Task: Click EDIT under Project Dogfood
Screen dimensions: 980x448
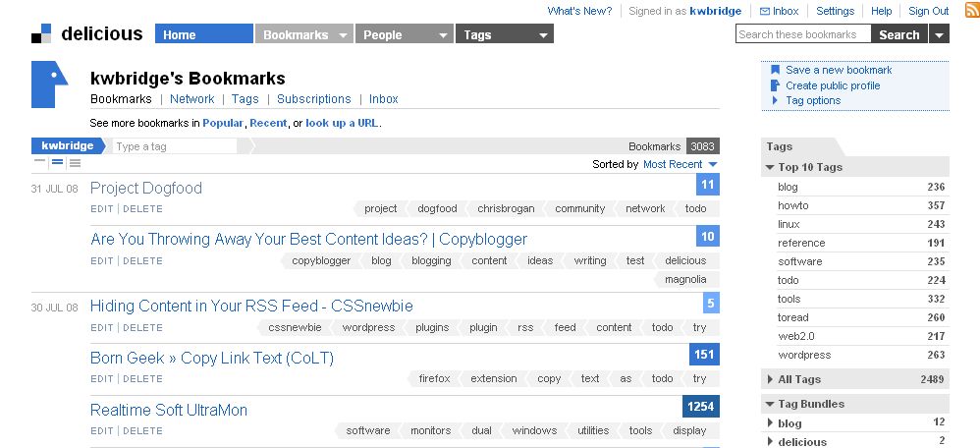Action: (102, 209)
